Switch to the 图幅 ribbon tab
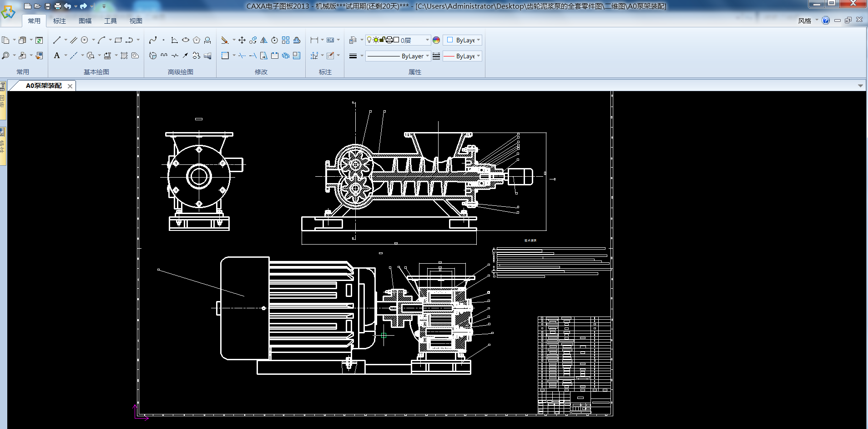This screenshot has height=429, width=868. pos(85,21)
